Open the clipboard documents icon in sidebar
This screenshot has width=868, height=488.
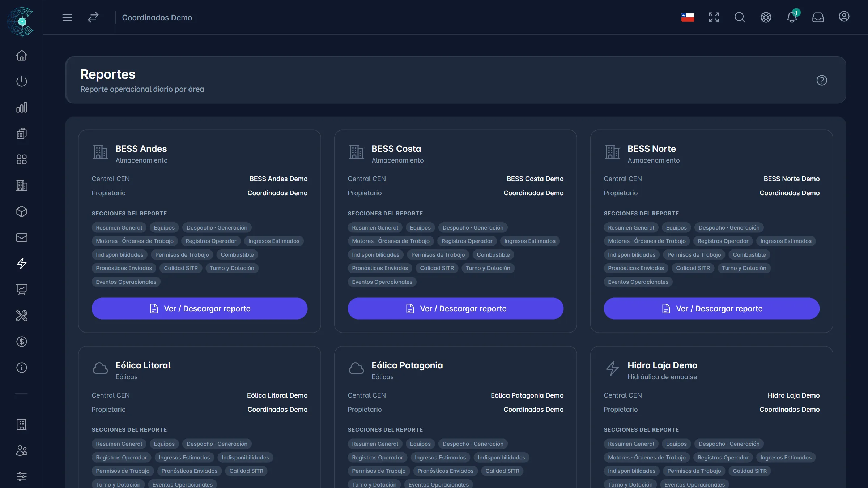click(22, 133)
